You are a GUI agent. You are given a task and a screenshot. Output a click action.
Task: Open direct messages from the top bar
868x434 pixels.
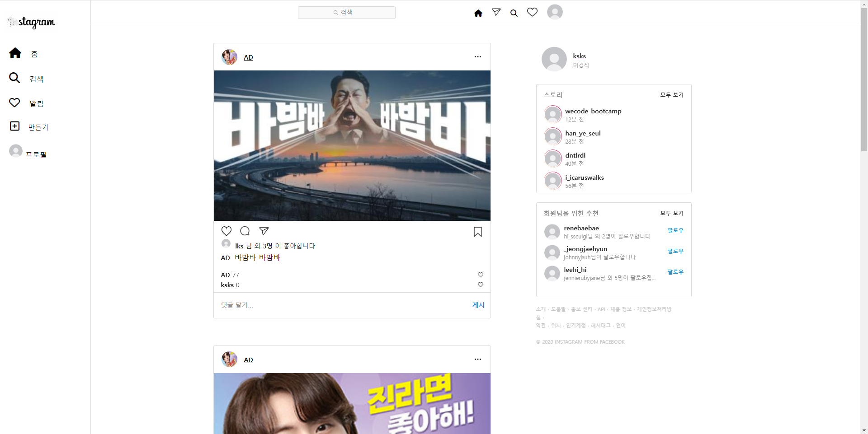496,12
